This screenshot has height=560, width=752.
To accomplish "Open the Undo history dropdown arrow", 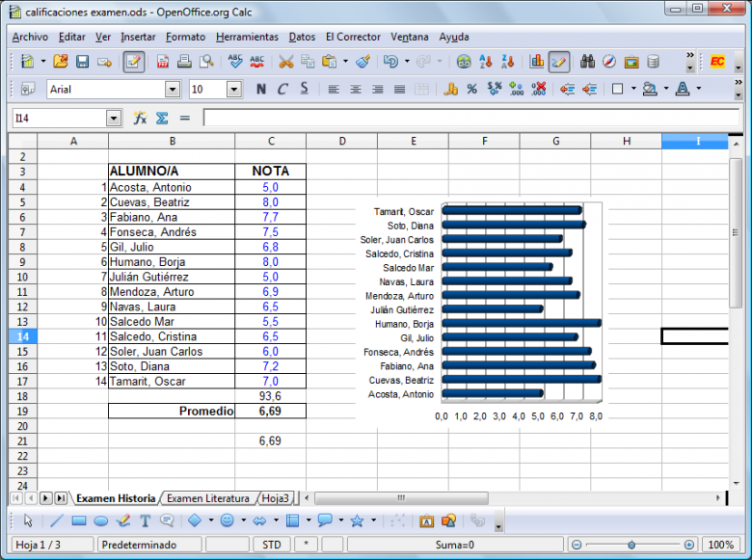I will [x=407, y=62].
